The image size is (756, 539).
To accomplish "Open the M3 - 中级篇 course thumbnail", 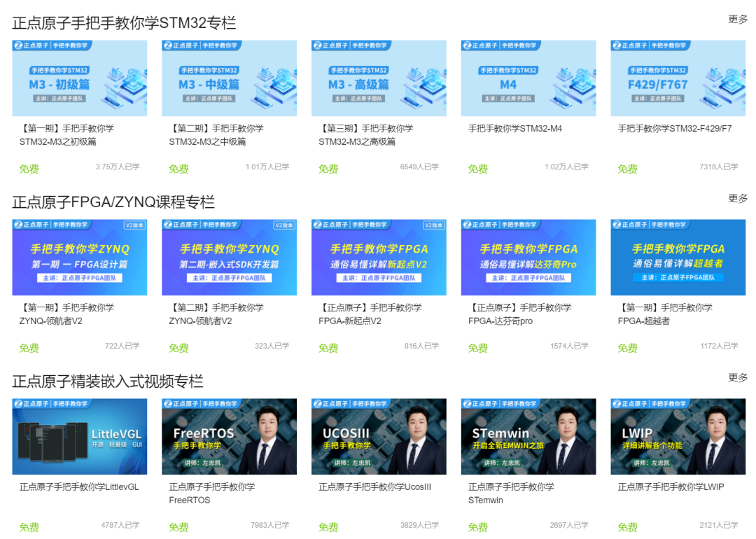I will [229, 78].
